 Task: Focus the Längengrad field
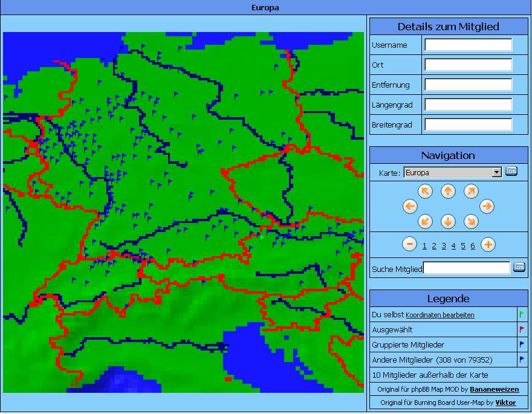coord(468,105)
